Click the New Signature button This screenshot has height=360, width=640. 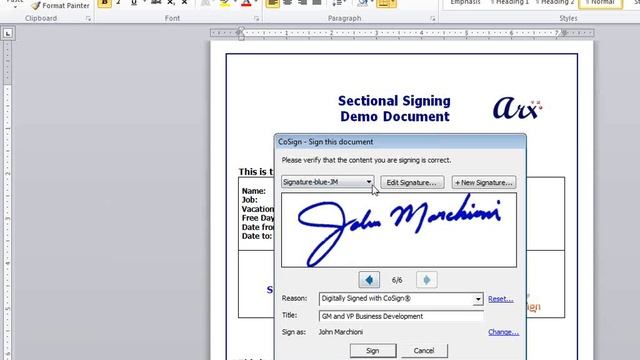(x=484, y=182)
